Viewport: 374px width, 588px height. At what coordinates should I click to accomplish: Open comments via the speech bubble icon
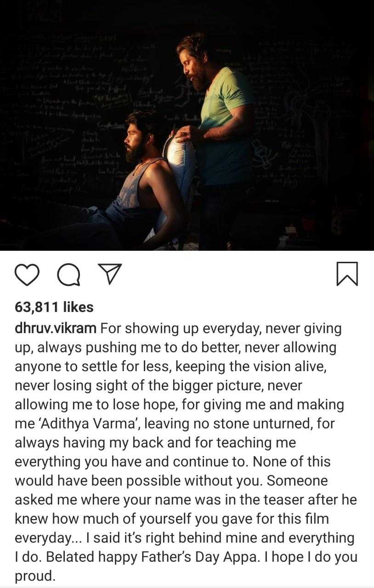[68, 275]
